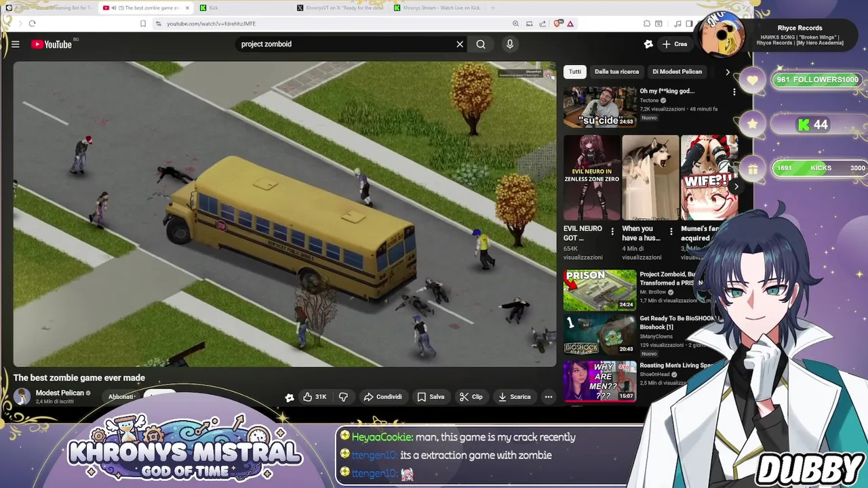Reload the page in browser toolbar
Screen dimensions: 868x488
point(32,24)
